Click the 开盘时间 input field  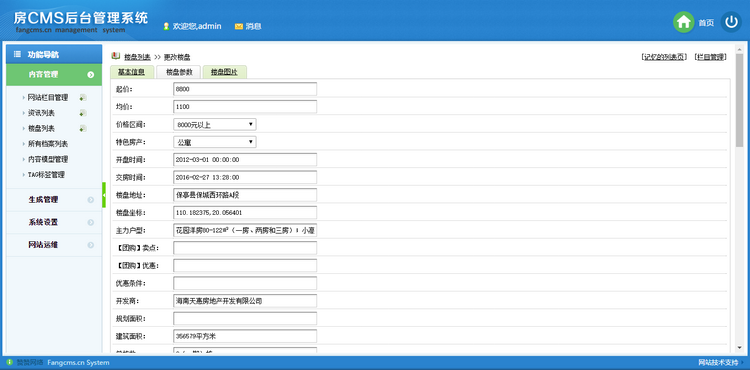[245, 160]
